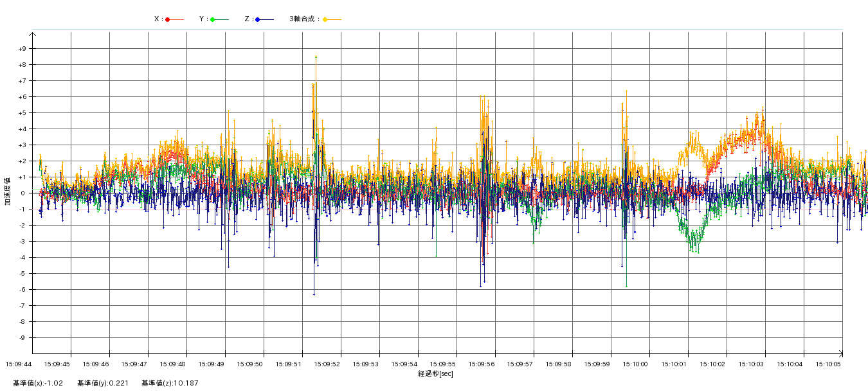Screen dimensions: 868x392
Task: Click the green Y legend marker
Action: tap(213, 20)
